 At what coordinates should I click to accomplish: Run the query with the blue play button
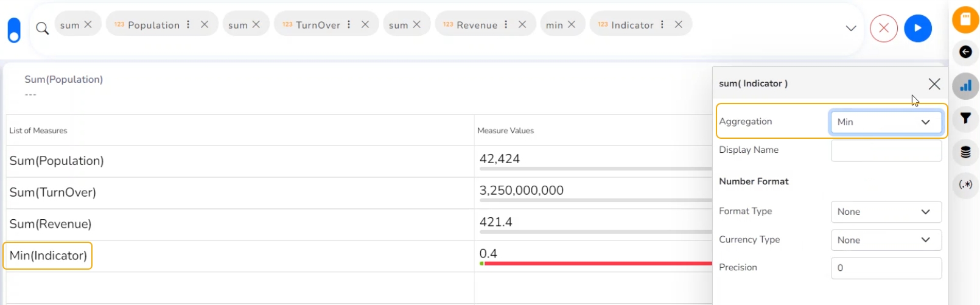tap(917, 28)
